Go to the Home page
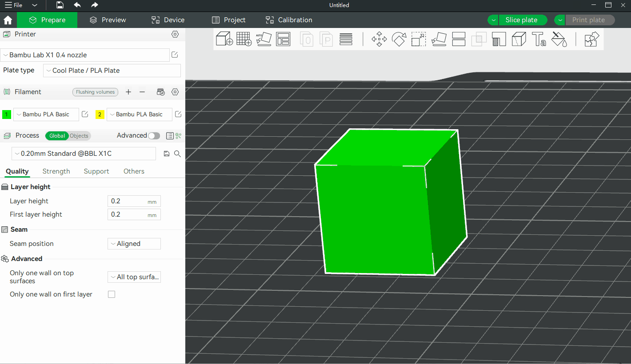This screenshot has height=364, width=631. coord(8,20)
